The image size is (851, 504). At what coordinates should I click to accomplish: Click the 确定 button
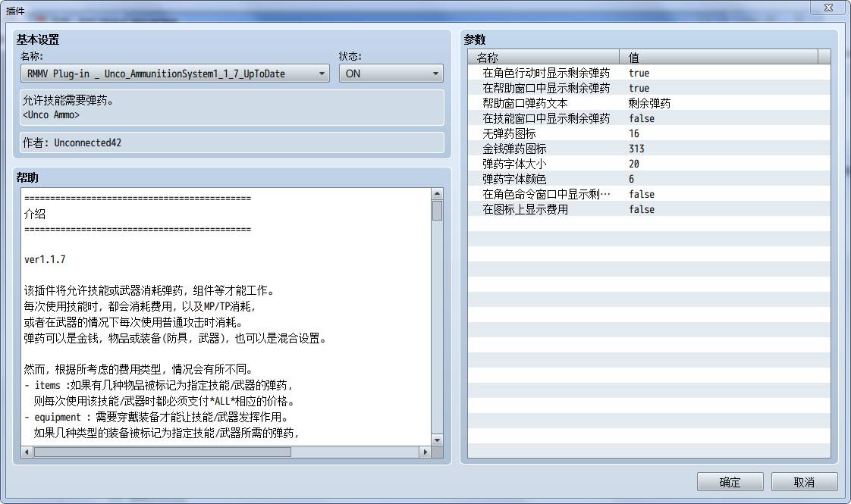(730, 482)
